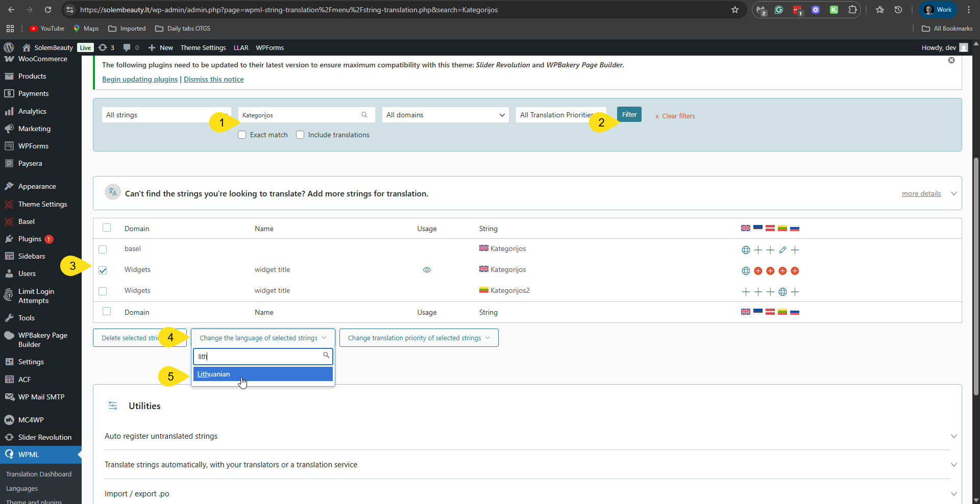This screenshot has height=504, width=980.
Task: Open the comments bubble in admin bar
Action: point(131,47)
